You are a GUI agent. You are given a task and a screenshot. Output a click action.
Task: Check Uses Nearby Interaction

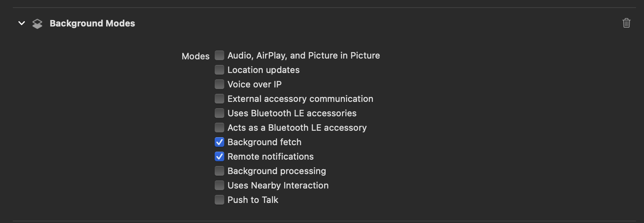pyautogui.click(x=219, y=185)
